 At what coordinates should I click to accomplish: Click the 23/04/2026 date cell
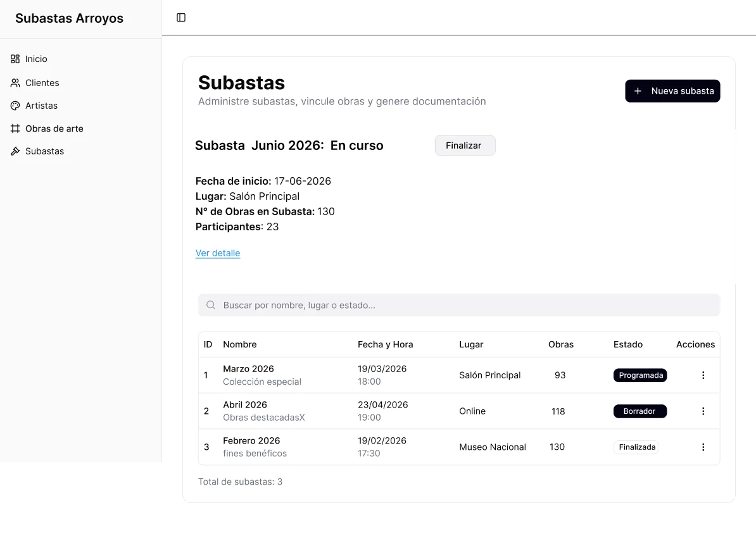pos(383,405)
